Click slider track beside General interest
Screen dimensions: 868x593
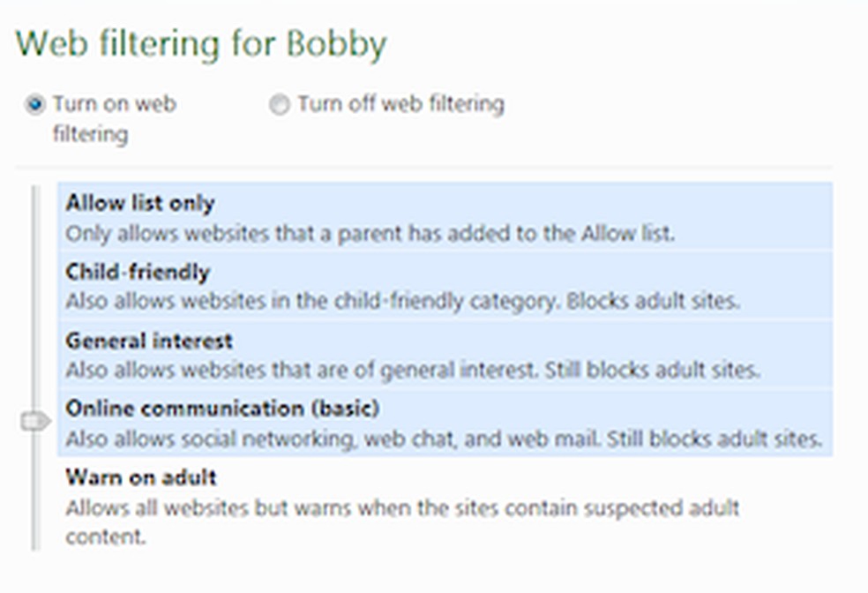(35, 354)
